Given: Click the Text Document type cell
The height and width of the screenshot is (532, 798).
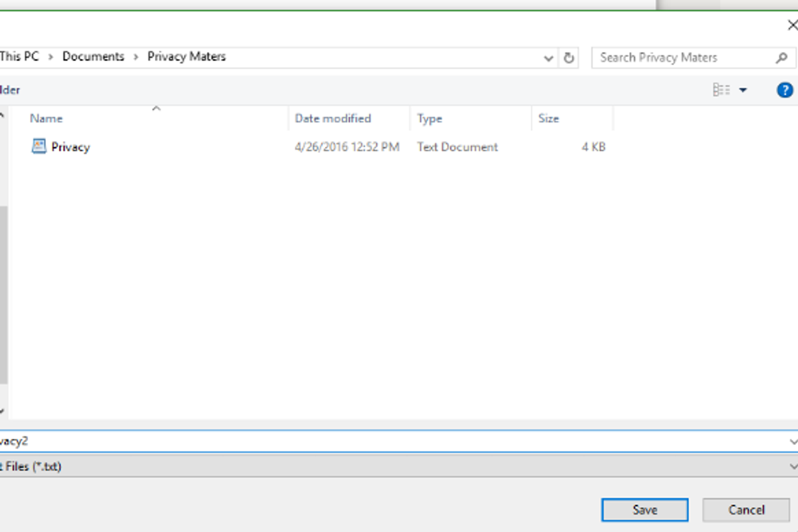Looking at the screenshot, I should tap(458, 147).
